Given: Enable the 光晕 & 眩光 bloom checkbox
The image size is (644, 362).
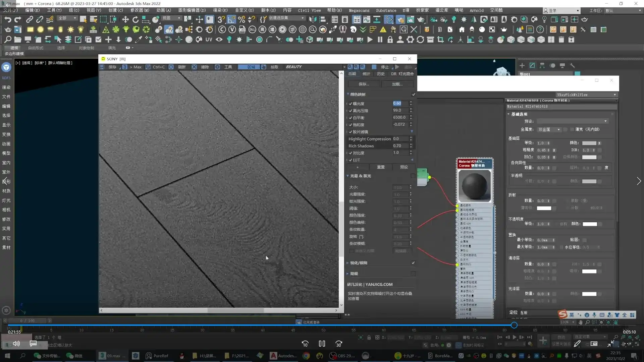Looking at the screenshot, I should (413, 176).
